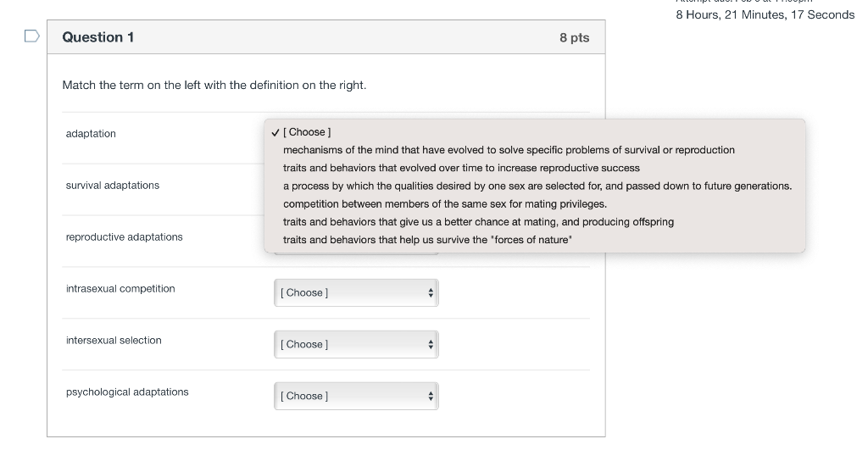Click the flag question bookmark icon
The image size is (868, 450).
click(31, 36)
